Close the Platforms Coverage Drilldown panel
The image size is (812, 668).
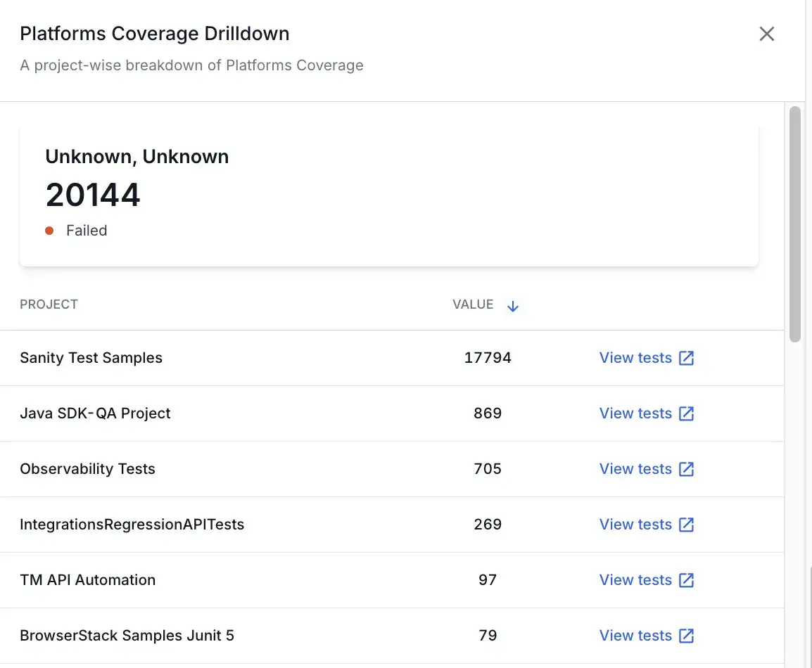coord(766,34)
